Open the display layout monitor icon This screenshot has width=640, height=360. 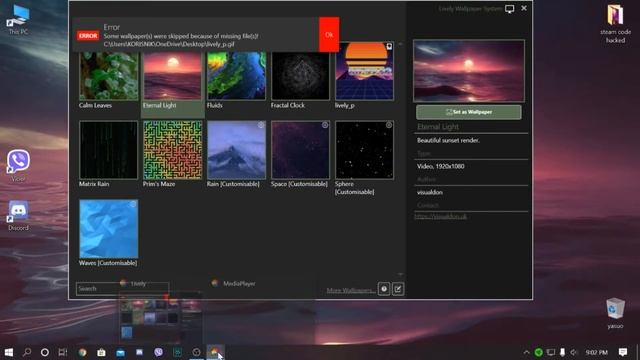[x=509, y=9]
